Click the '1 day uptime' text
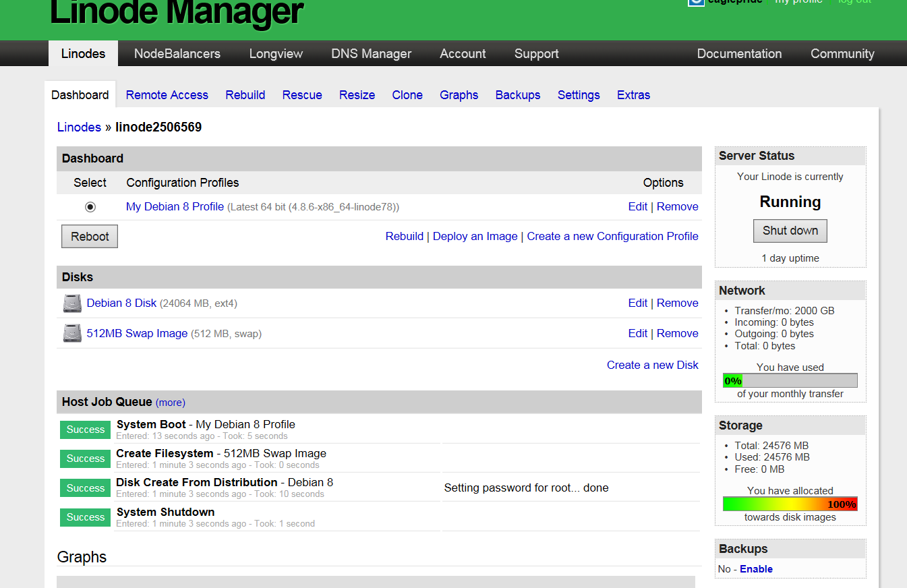 click(790, 258)
